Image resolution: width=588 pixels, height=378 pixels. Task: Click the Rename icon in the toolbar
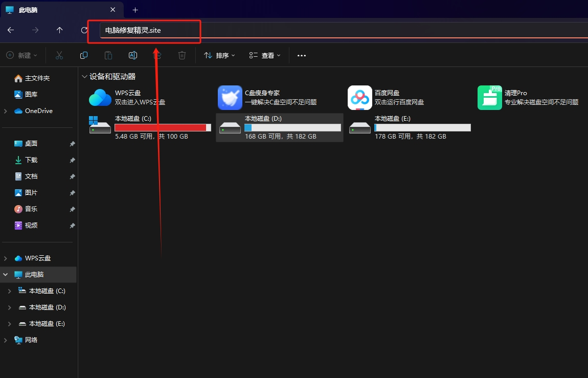[132, 55]
